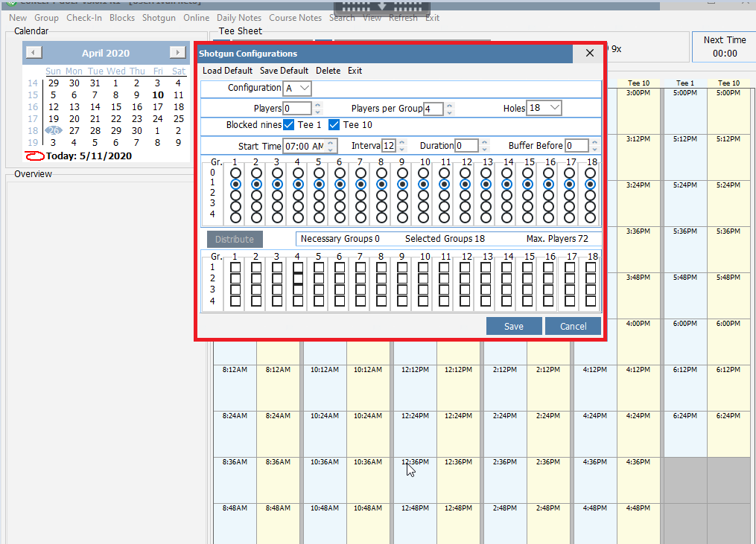Click Load Default menu item

coord(228,71)
